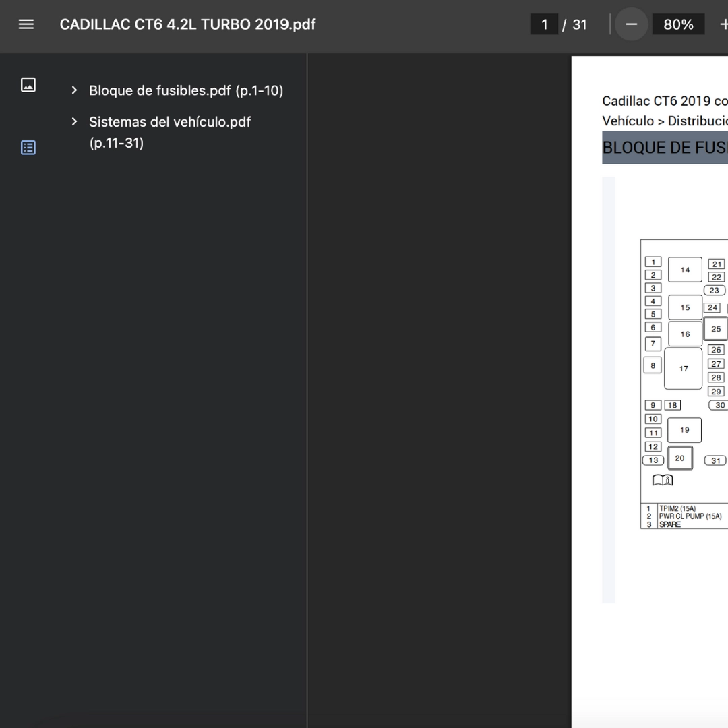Select the 80% zoom level field
This screenshot has height=728, width=728.
[x=678, y=24]
